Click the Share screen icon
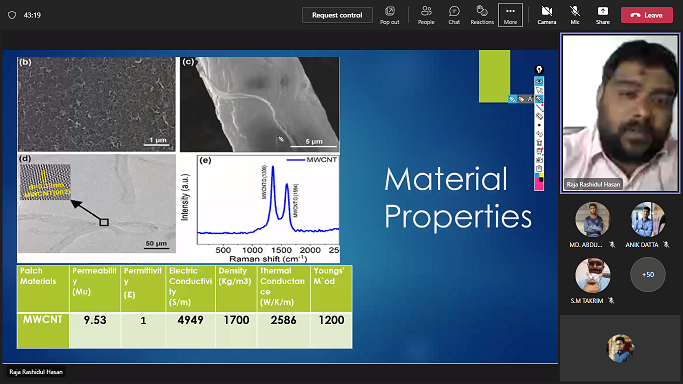This screenshot has width=683, height=384. point(603,15)
